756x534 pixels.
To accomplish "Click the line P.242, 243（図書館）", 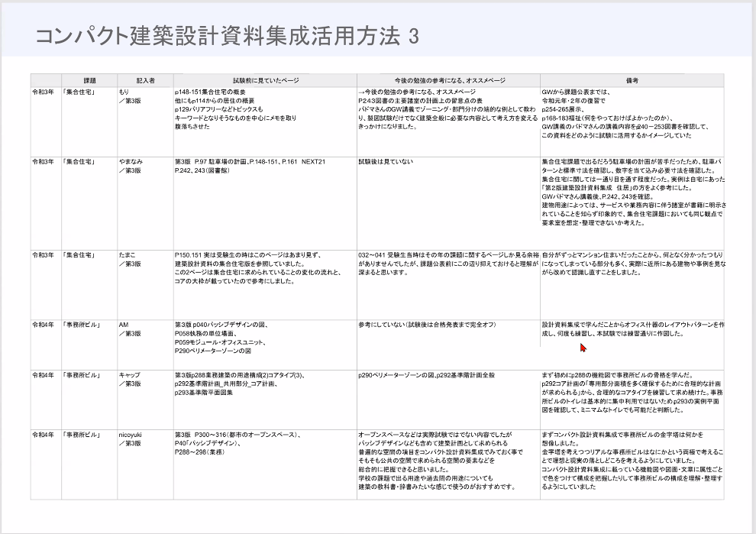I will coord(202,170).
